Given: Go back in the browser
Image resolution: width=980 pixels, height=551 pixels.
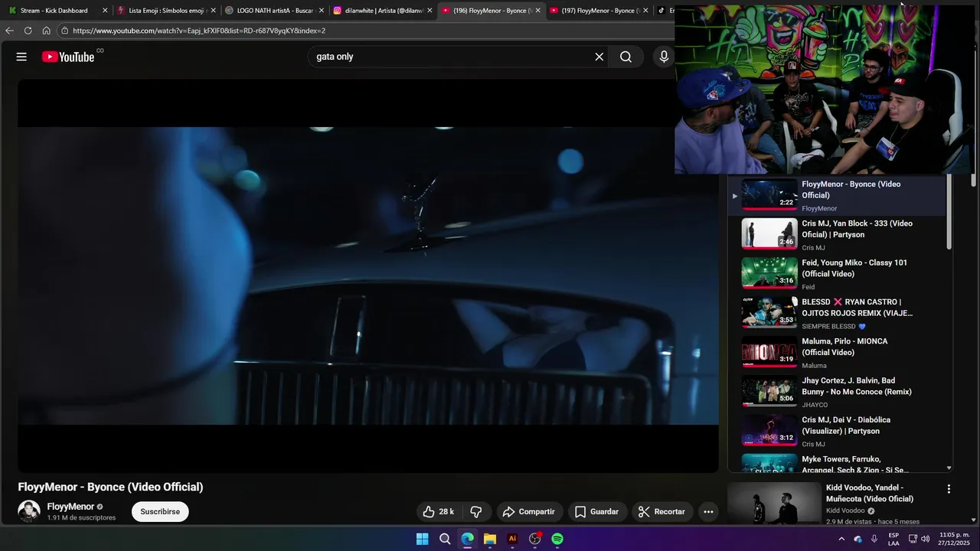Looking at the screenshot, I should 9,31.
